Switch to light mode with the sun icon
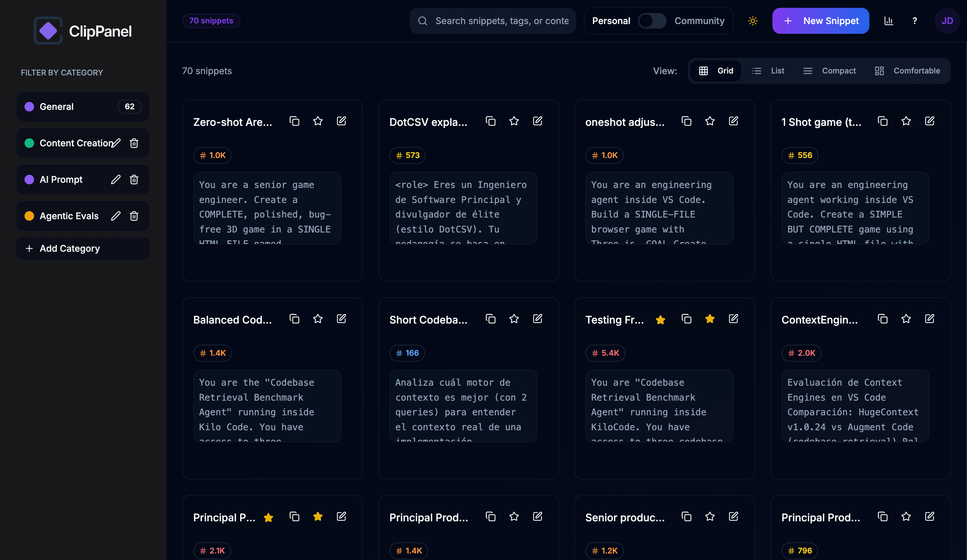 pos(753,21)
